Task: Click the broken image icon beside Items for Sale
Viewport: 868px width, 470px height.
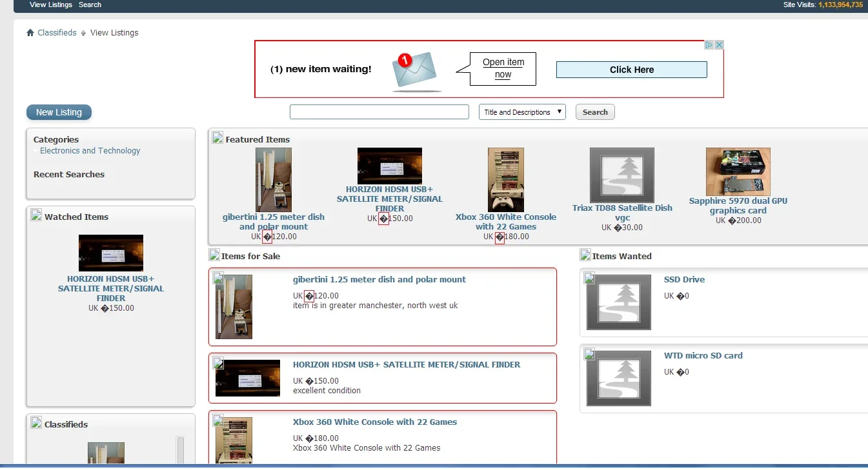Action: [215, 255]
